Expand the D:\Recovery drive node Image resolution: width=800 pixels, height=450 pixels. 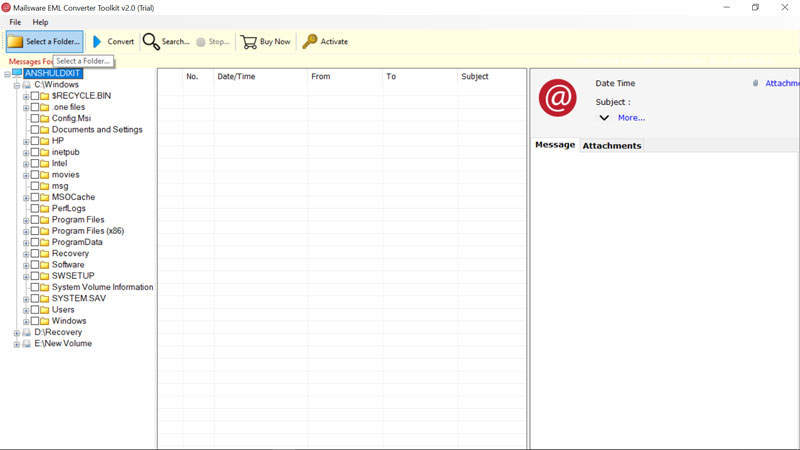click(x=16, y=333)
